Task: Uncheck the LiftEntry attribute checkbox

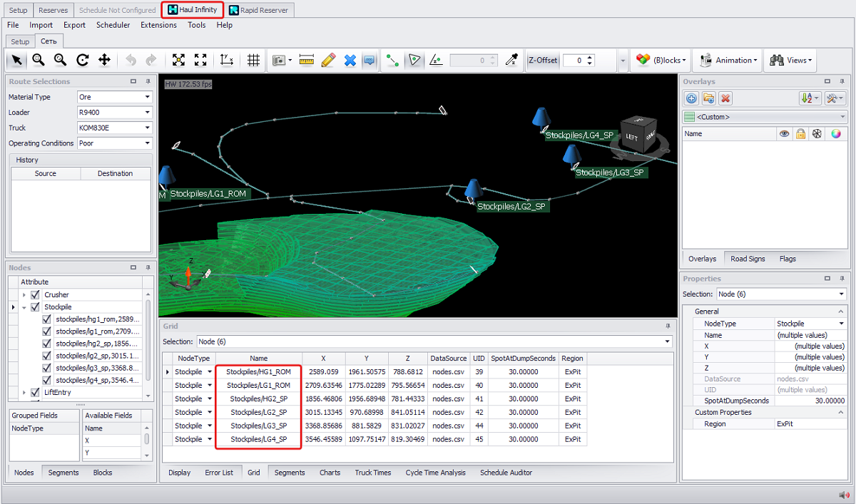Action: 35,392
